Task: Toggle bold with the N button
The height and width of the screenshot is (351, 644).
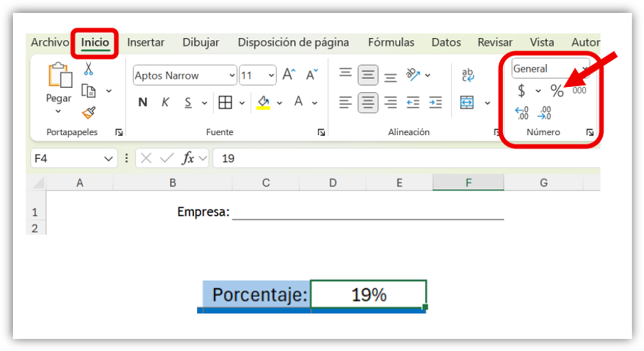Action: pyautogui.click(x=142, y=102)
